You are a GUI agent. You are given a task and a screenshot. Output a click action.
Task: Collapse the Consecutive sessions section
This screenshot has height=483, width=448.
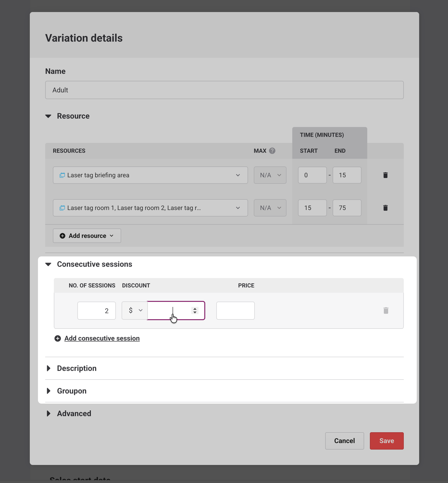(49, 264)
